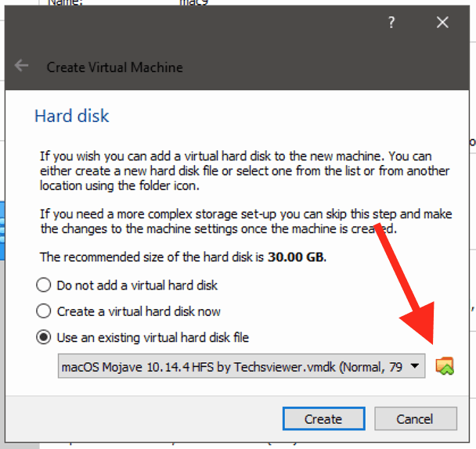Open the macOS Mojave vmdk combo box

point(235,366)
